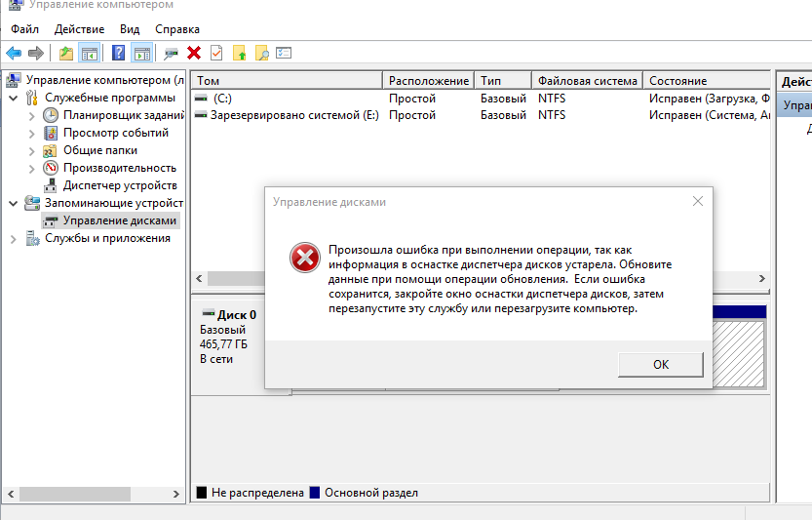Toggle the Show/Hide Console Tree toolbar icon
This screenshot has width=812, height=520.
click(89, 53)
